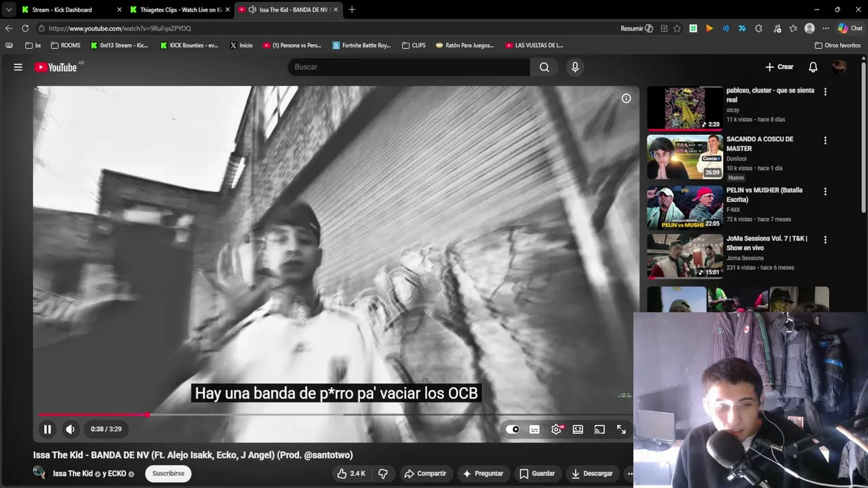Viewport: 868px width, 488px height.
Task: Open browser settings and more menu
Action: pos(826,28)
